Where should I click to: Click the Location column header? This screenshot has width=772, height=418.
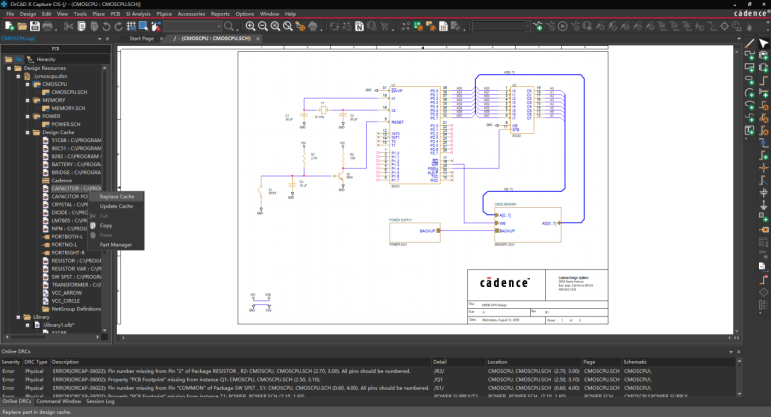click(x=497, y=362)
